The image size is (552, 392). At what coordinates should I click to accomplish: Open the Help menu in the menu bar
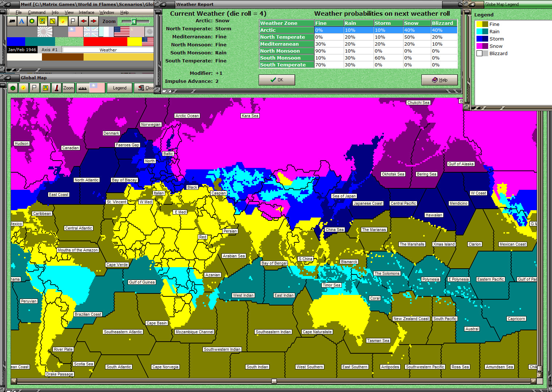click(124, 12)
